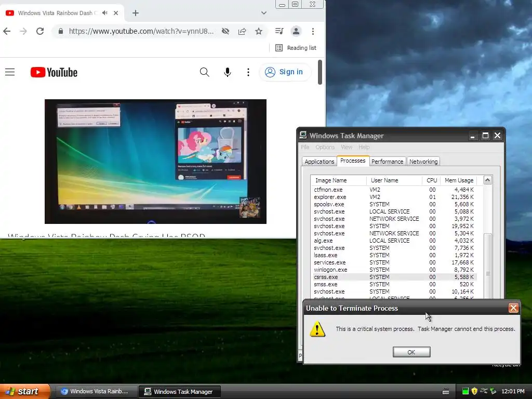Image resolution: width=532 pixels, height=399 pixels.
Task: Click the process list scroll-up arrow
Action: 487,180
